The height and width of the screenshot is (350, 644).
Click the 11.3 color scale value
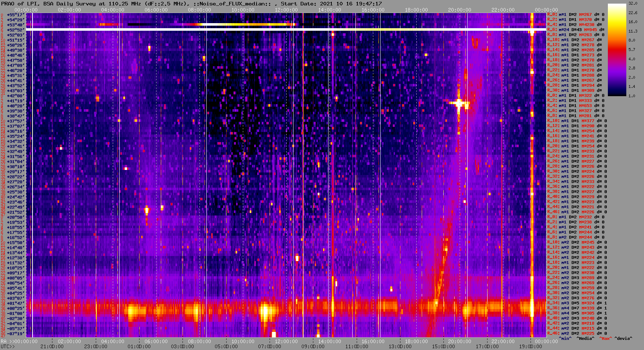coord(633,31)
